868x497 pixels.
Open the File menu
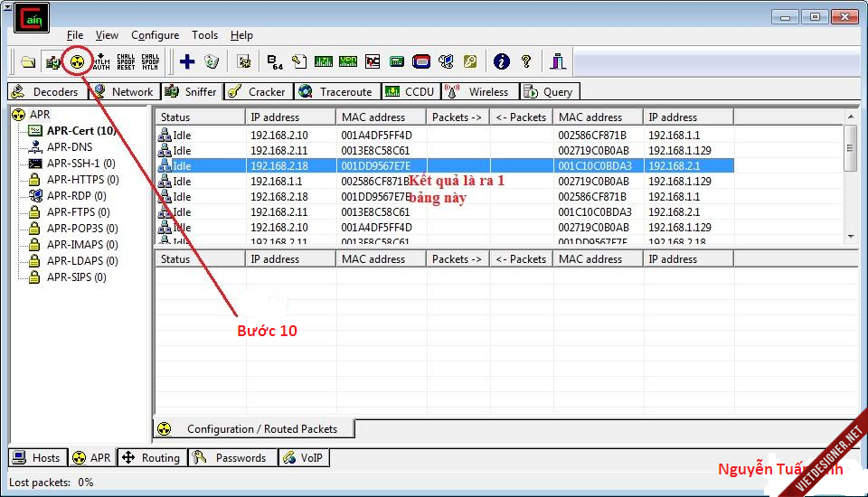[x=75, y=35]
